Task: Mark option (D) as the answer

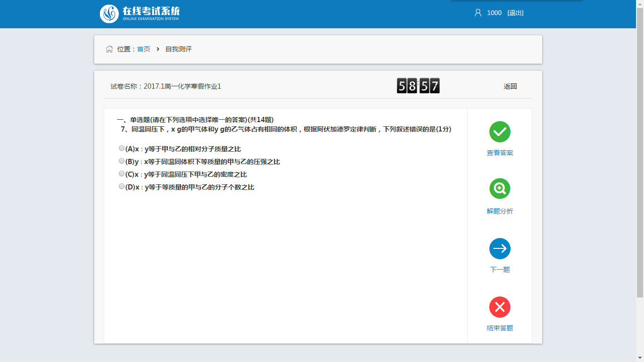Action: tap(122, 187)
